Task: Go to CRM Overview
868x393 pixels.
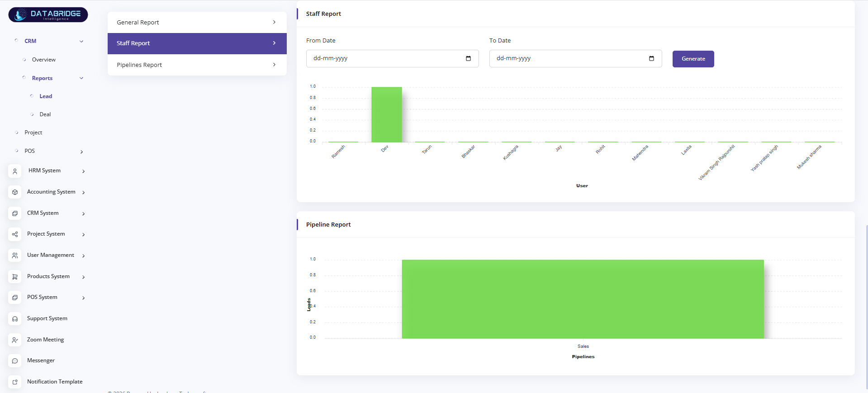Action: tap(44, 60)
